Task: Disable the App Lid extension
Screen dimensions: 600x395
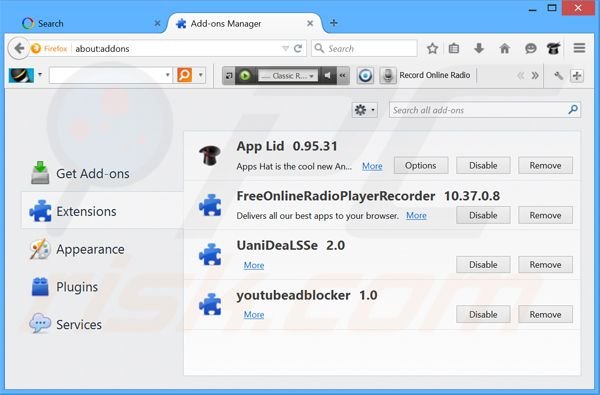Action: (483, 165)
